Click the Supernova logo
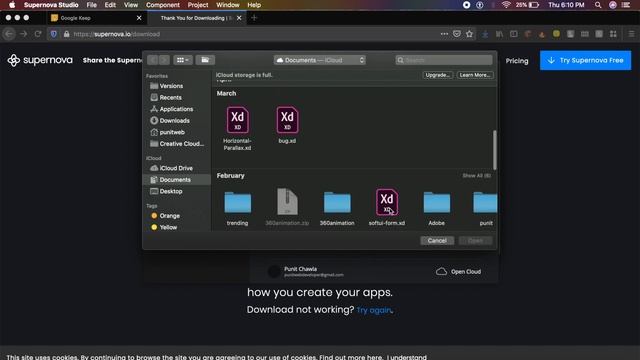Viewport: 640px width, 360px height. [40, 60]
